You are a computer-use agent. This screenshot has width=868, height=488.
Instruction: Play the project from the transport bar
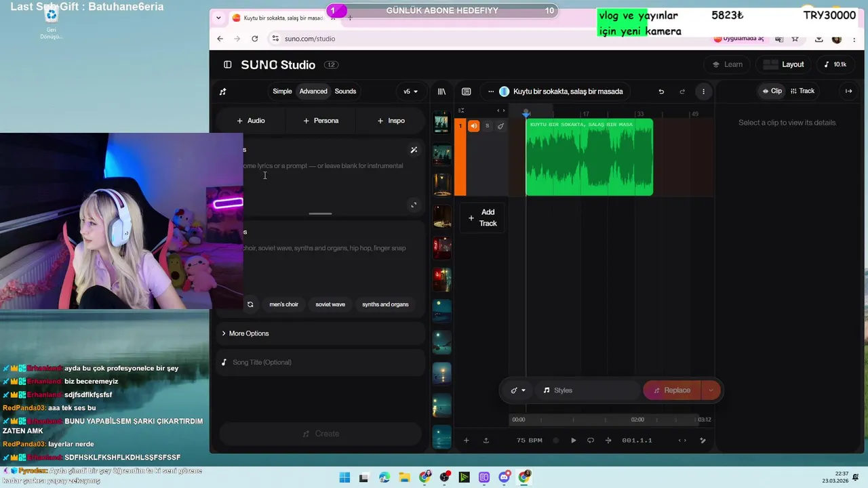point(573,441)
